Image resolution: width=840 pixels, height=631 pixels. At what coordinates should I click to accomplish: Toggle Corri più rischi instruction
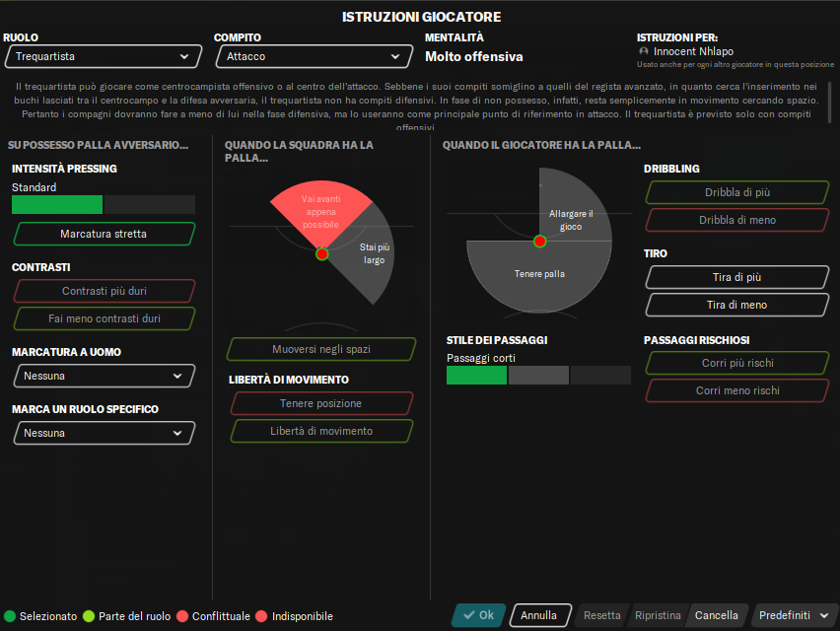737,363
